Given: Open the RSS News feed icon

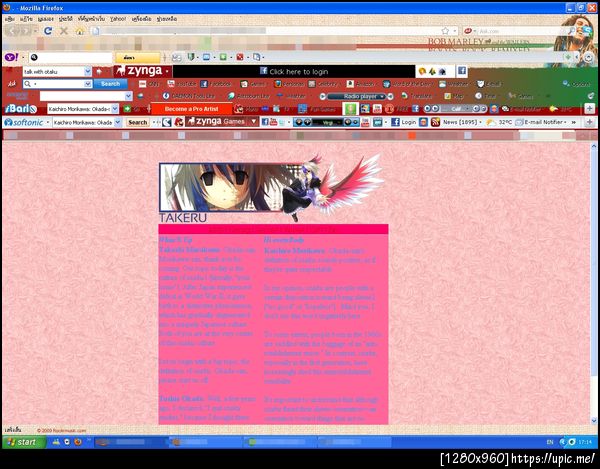Looking at the screenshot, I should (x=435, y=122).
